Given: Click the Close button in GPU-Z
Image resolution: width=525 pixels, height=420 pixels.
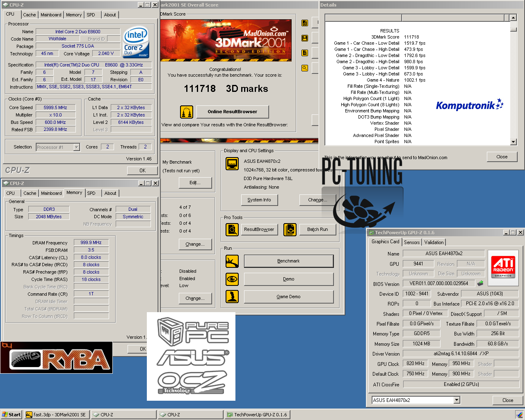Looking at the screenshot, I should (x=508, y=400).
